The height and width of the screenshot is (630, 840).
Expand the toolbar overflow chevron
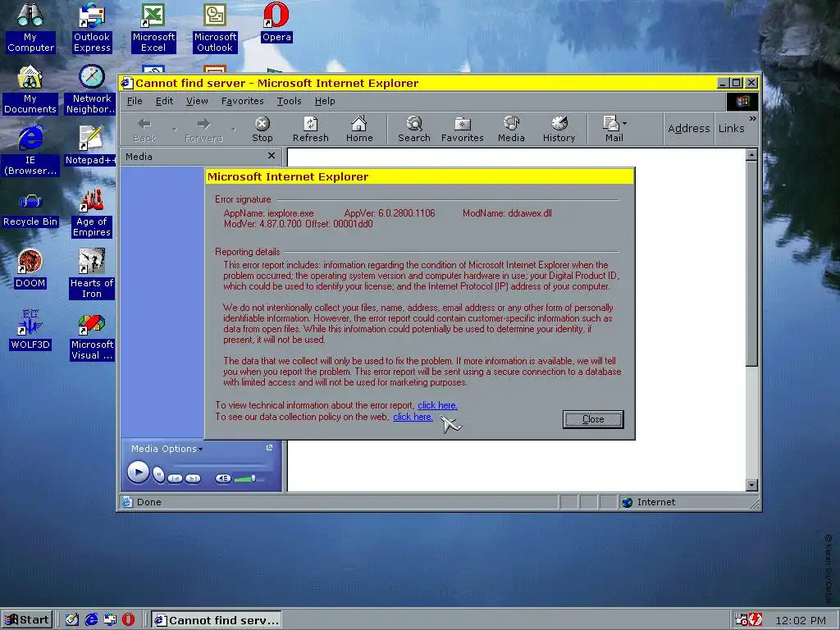[x=753, y=118]
